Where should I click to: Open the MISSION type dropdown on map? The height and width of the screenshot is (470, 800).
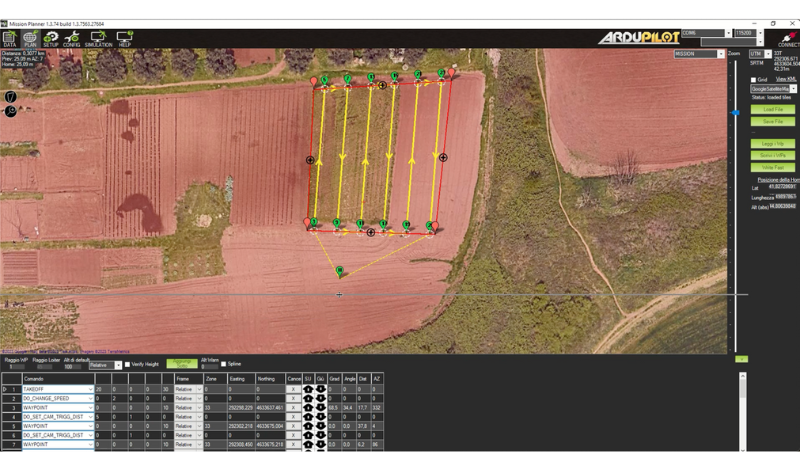pyautogui.click(x=721, y=54)
